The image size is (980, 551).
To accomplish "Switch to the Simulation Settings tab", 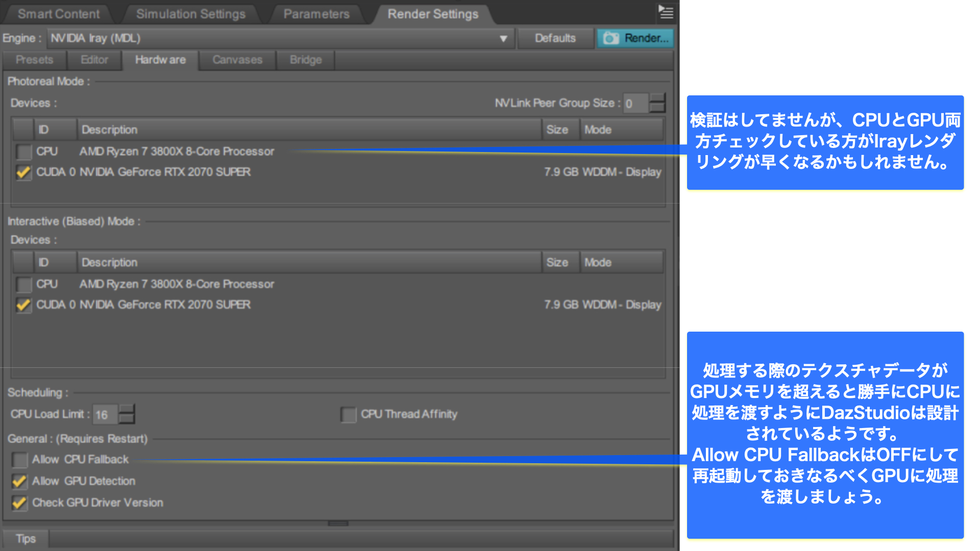I will tap(190, 14).
